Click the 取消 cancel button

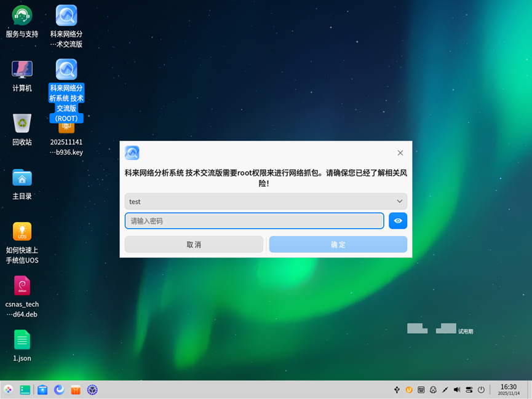[194, 244]
